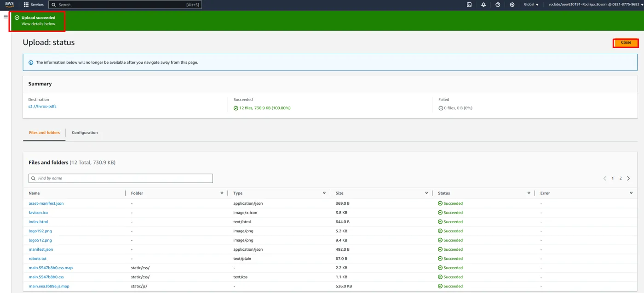Go to the next page of files
This screenshot has height=293, width=644.
(x=628, y=178)
